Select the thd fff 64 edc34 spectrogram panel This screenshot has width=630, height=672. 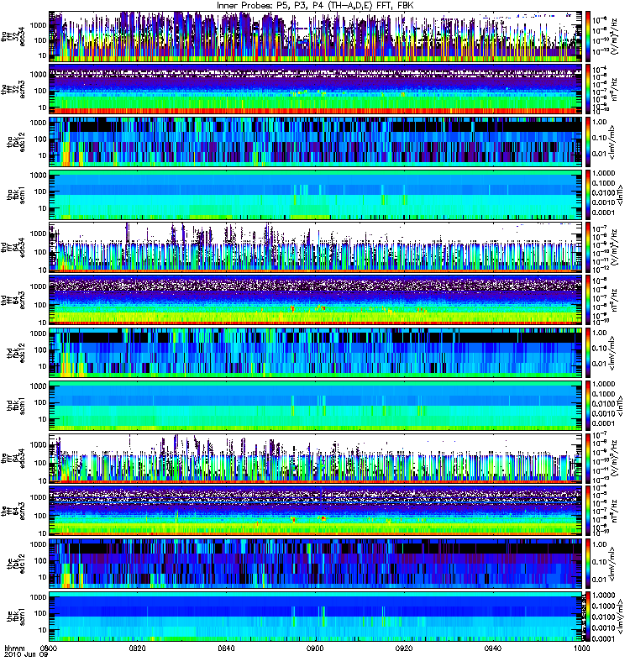[x=316, y=248]
